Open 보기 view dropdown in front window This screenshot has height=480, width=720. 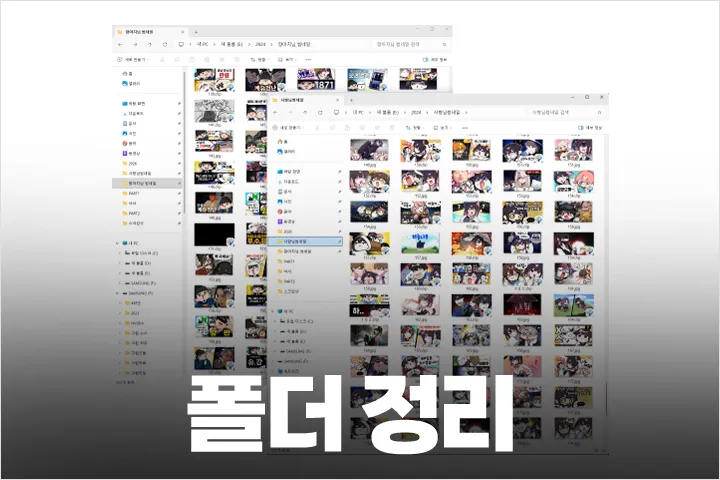pos(442,128)
